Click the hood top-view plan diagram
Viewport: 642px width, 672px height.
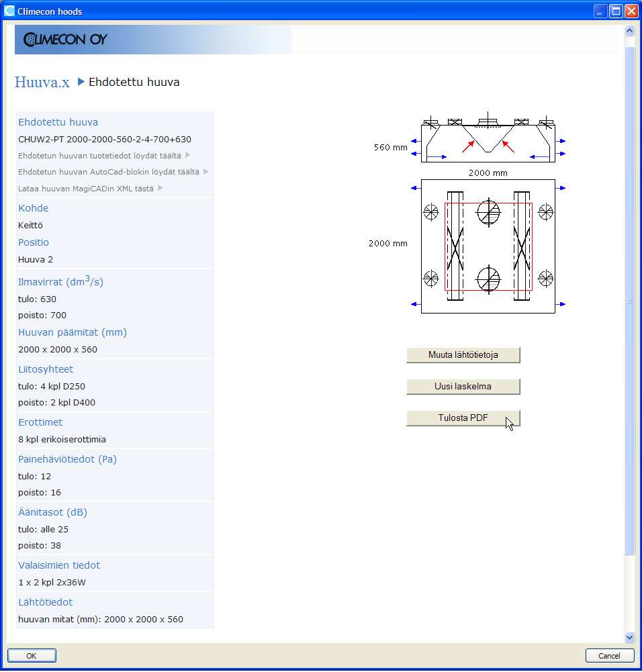pos(488,246)
